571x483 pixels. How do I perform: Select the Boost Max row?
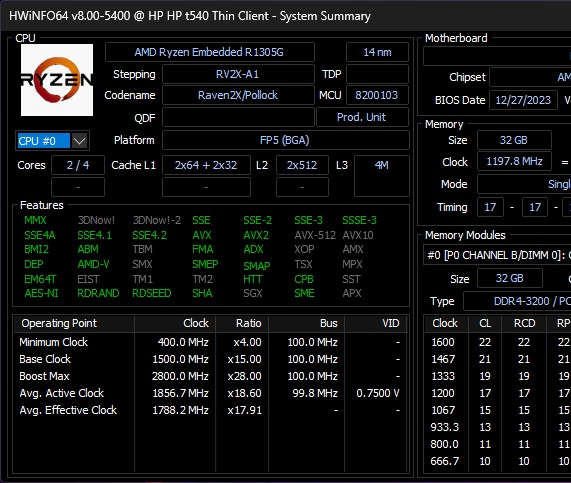pyautogui.click(x=210, y=376)
